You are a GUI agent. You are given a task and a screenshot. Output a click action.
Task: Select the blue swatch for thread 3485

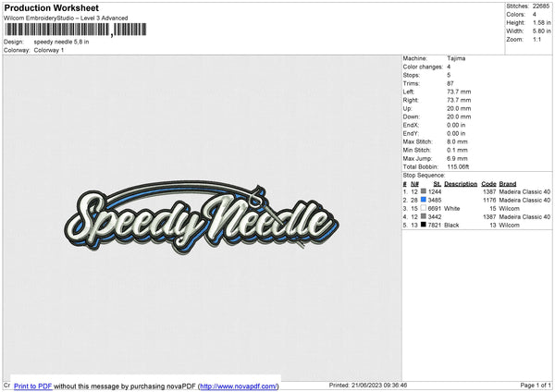point(424,200)
